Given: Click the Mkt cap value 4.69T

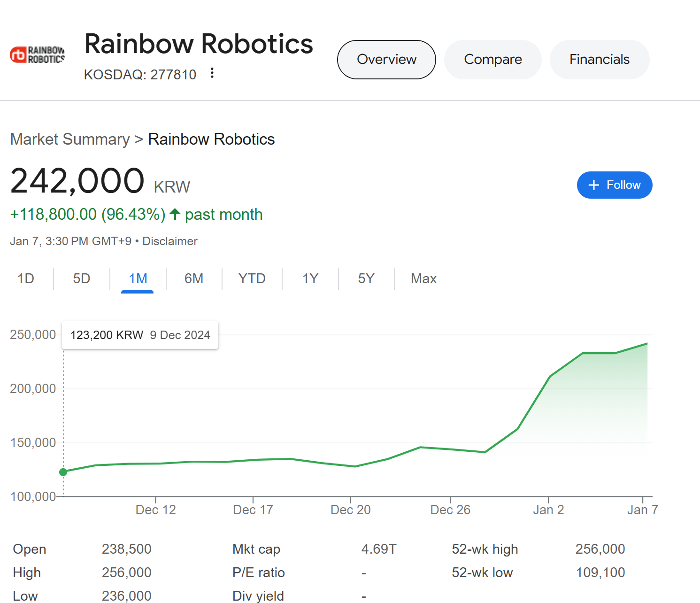Looking at the screenshot, I should coord(379,549).
